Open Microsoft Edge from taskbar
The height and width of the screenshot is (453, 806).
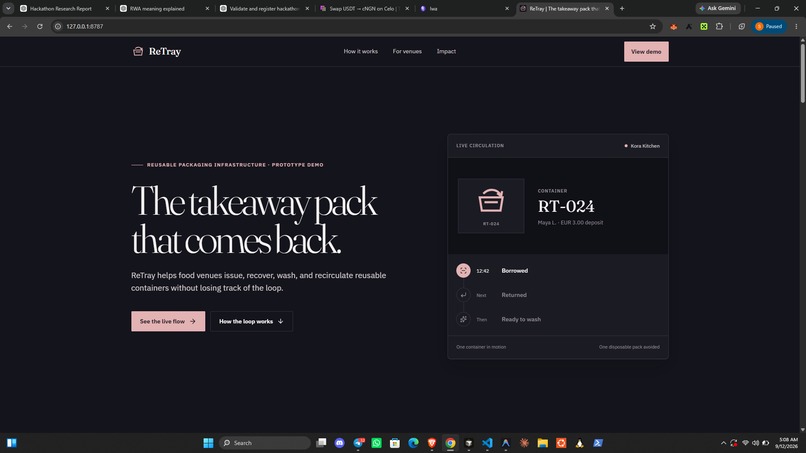tap(413, 443)
